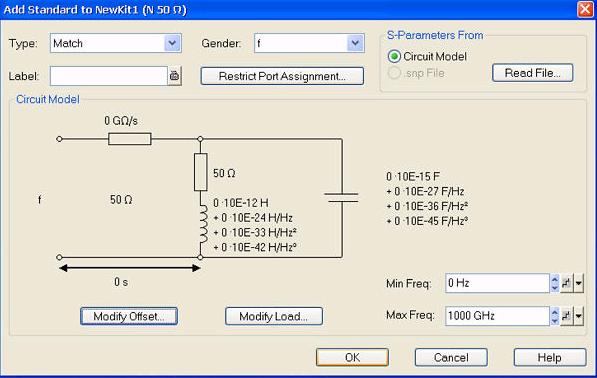The height and width of the screenshot is (378, 597).
Task: Open the Modify Load dialog
Action: [274, 316]
